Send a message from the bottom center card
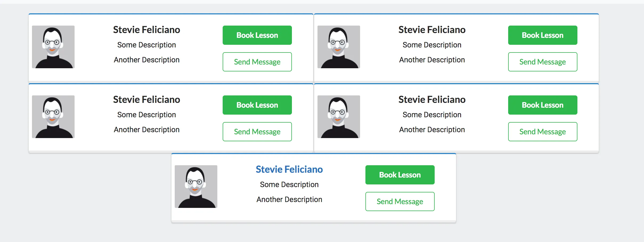 (x=400, y=201)
